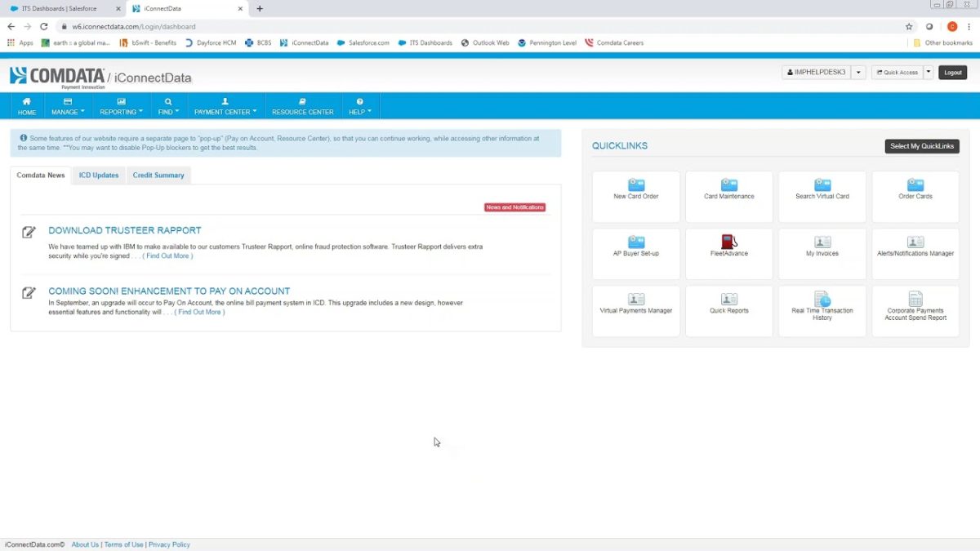Open the Download Trusteer Rapport article link

[124, 230]
